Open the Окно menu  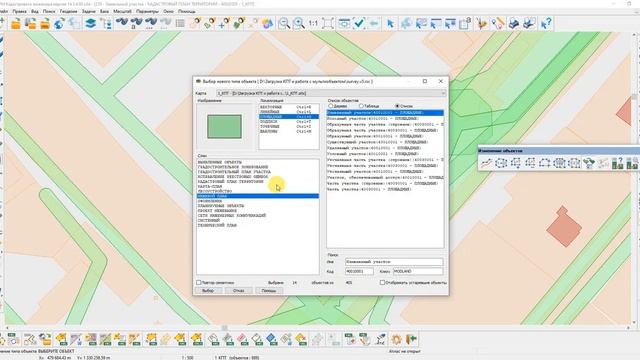(168, 11)
